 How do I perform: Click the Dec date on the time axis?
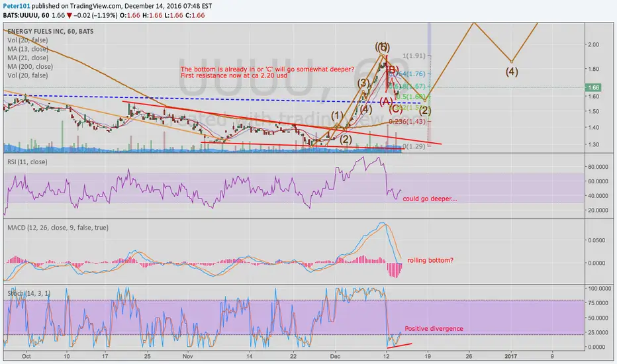pos(335,356)
